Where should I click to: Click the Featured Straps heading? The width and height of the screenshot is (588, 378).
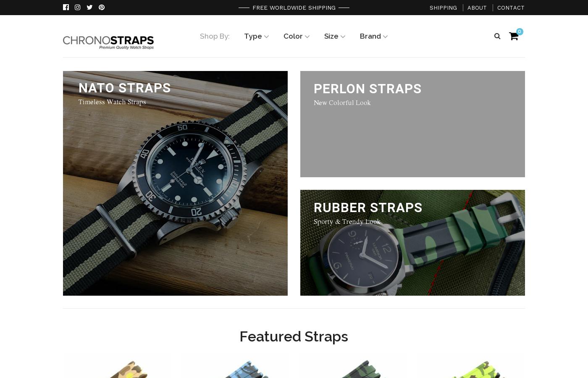pyautogui.click(x=294, y=336)
